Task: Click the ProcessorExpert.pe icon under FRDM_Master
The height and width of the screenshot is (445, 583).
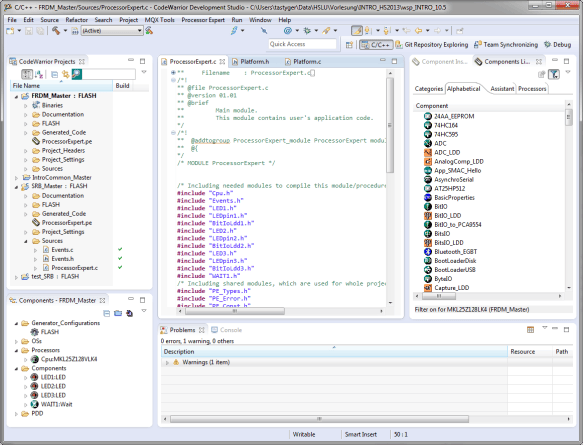Action: coord(36,141)
